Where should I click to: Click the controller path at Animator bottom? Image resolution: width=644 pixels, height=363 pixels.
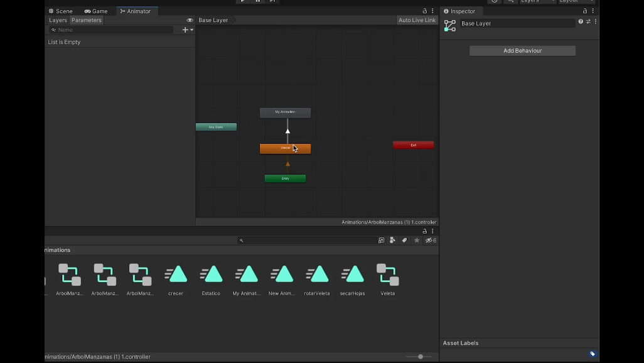pyautogui.click(x=389, y=222)
